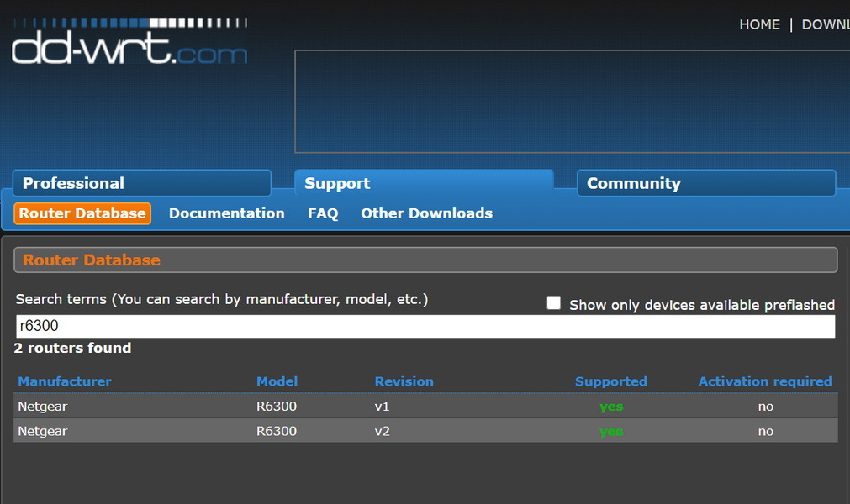Switch to the Support tab
The image size is (850, 504).
point(424,183)
